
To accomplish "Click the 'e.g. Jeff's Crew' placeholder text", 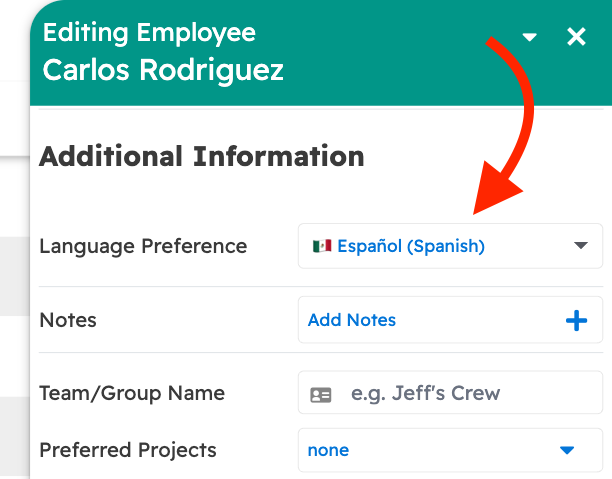I will pyautogui.click(x=426, y=395).
